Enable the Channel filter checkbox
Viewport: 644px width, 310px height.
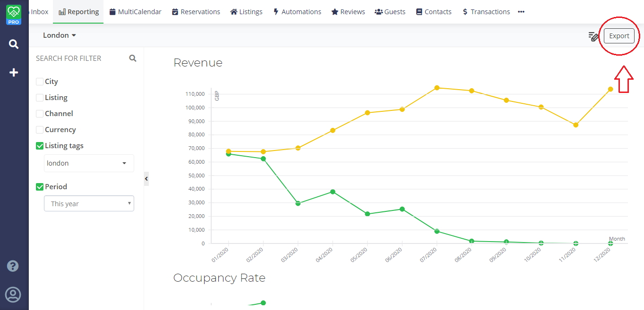40,114
